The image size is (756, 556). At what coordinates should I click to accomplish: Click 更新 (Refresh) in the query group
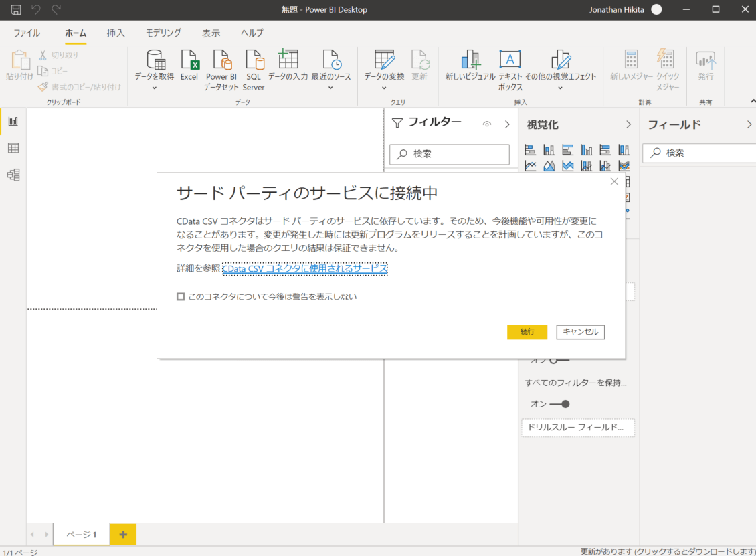click(419, 65)
